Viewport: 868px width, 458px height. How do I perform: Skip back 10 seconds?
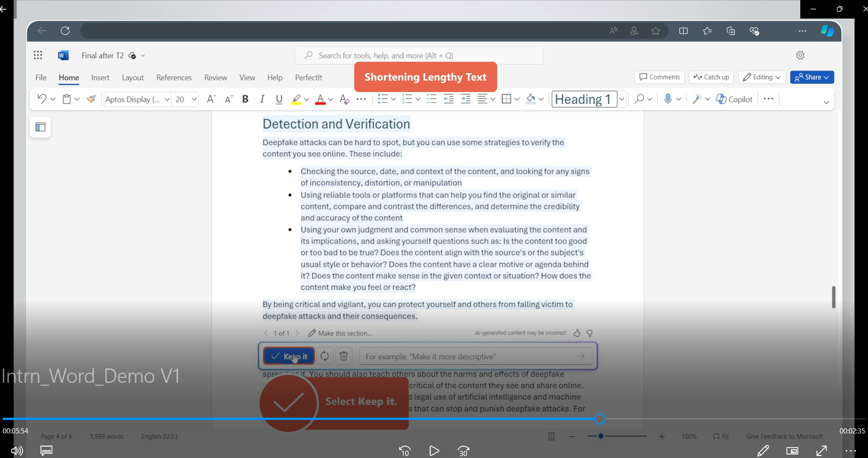405,451
